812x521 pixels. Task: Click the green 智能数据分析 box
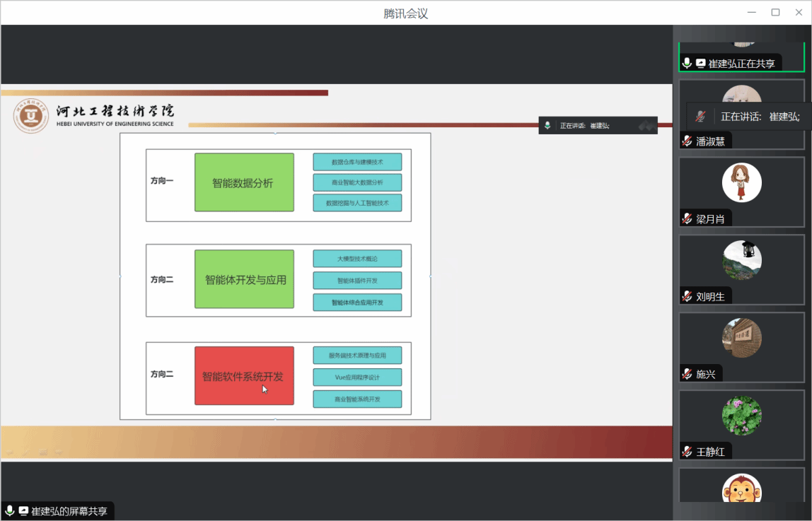coord(244,182)
